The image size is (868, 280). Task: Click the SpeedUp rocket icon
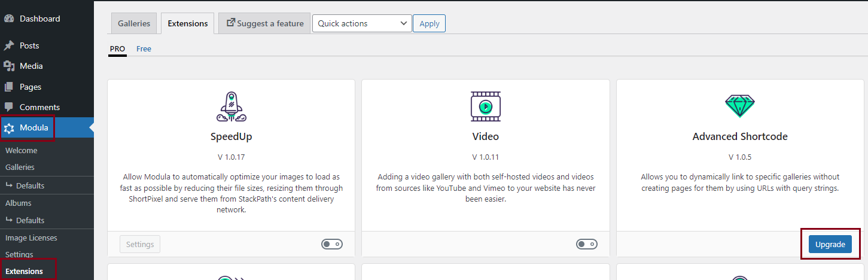231,106
